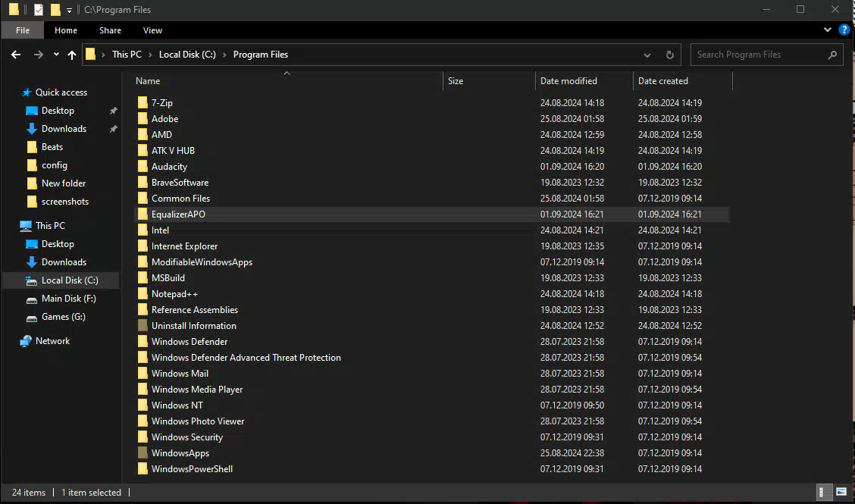The height and width of the screenshot is (504, 855).
Task: Click the Adobe folder icon
Action: pos(142,118)
